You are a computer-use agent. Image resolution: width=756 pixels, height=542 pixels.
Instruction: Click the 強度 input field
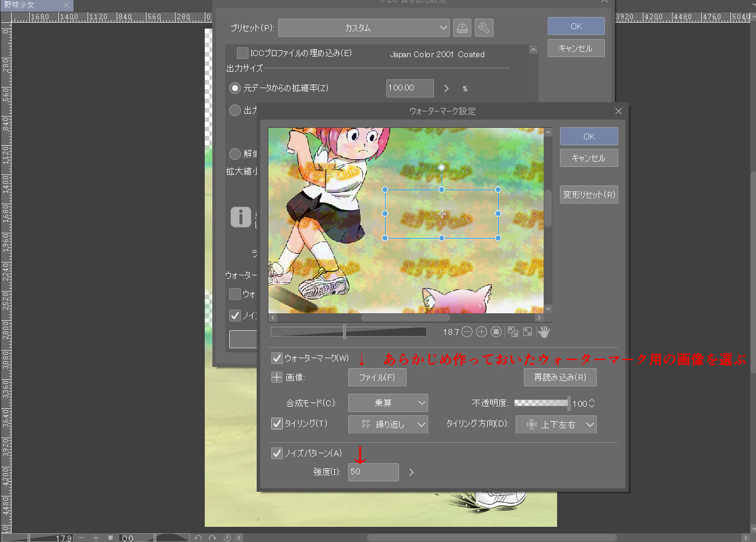(373, 472)
